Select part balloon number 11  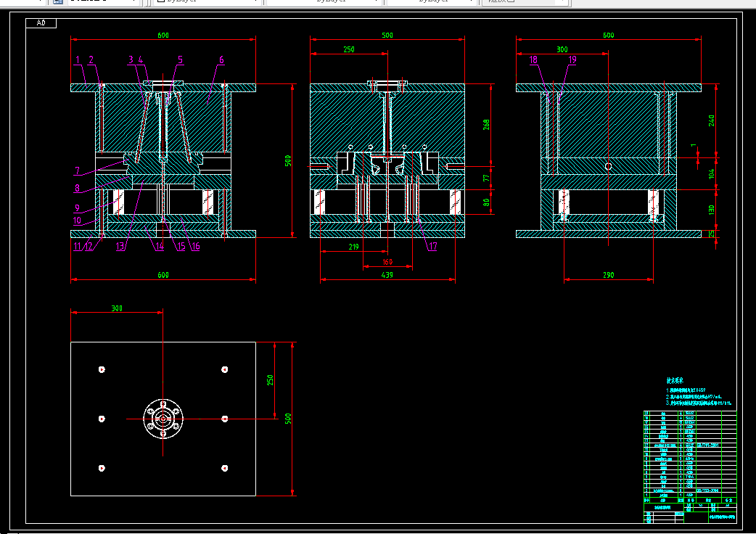77,246
